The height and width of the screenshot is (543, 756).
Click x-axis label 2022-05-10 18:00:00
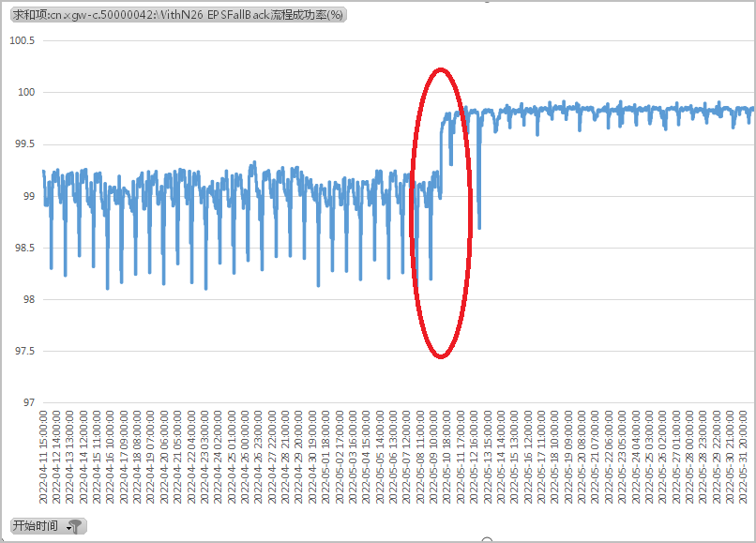[x=447, y=457]
